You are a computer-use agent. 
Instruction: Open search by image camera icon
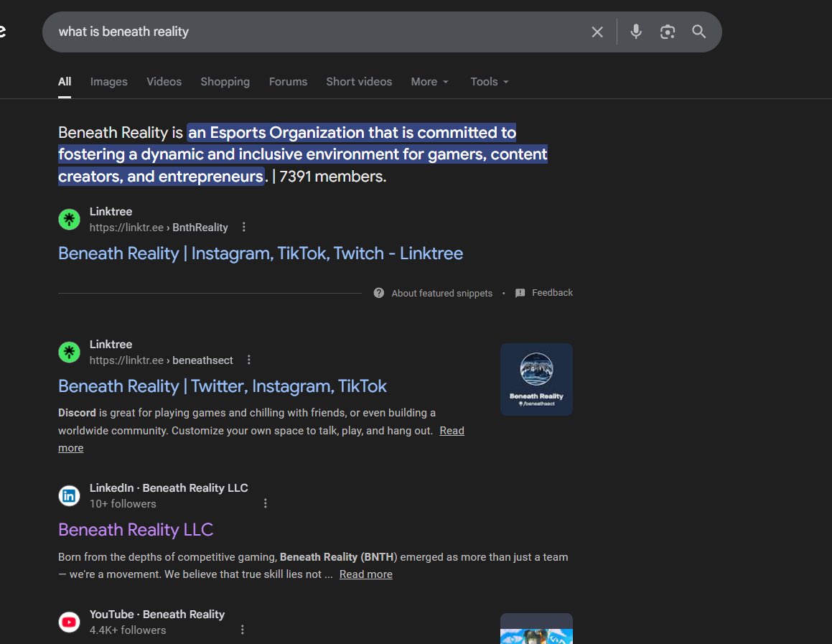pyautogui.click(x=668, y=32)
